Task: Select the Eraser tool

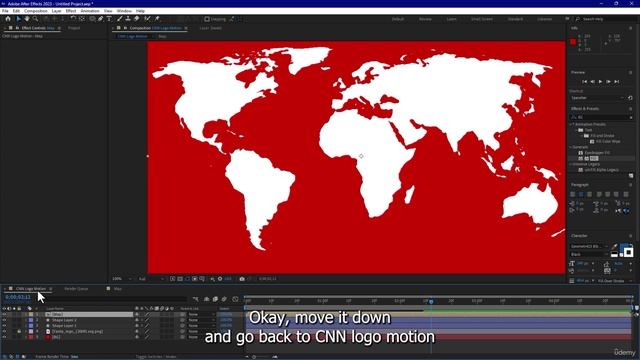Action: coord(136,19)
